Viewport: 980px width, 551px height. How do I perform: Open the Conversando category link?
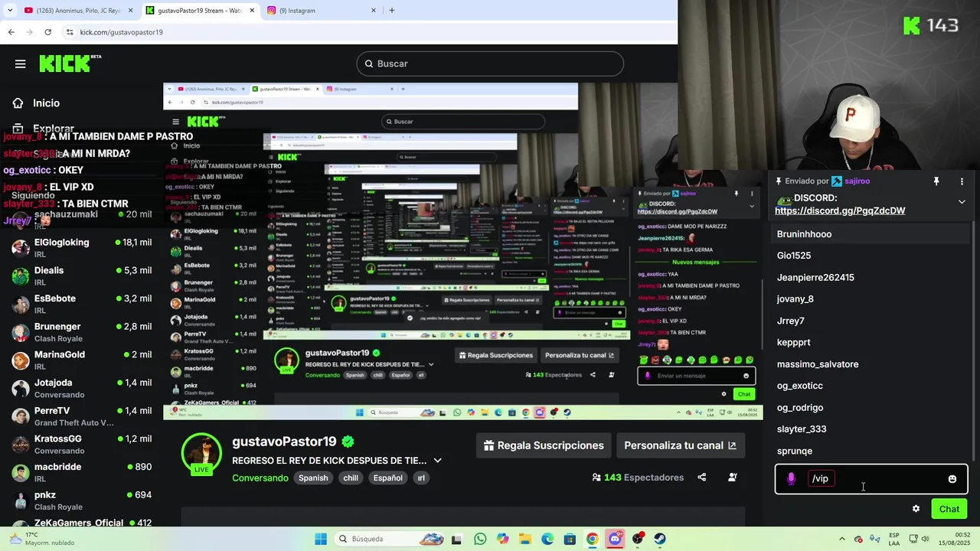260,478
